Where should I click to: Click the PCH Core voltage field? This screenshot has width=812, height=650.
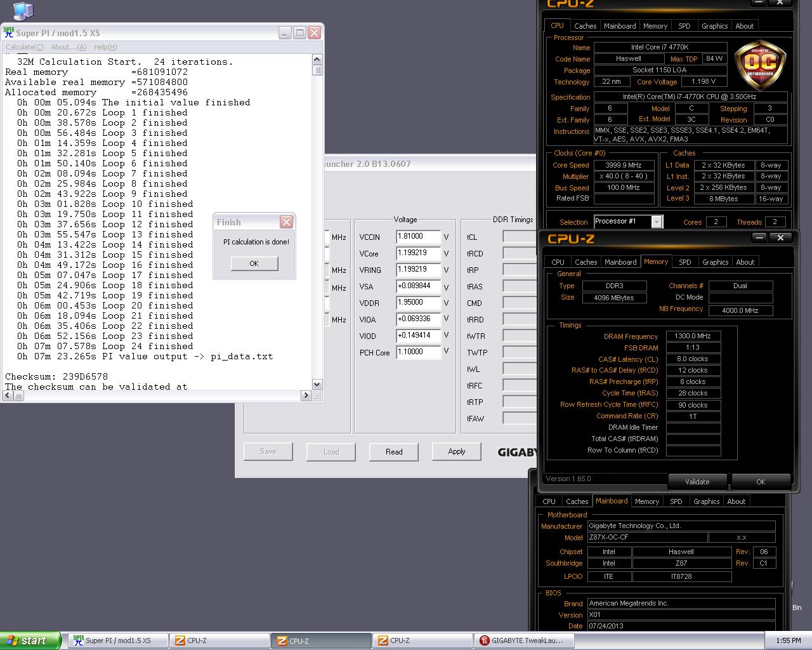[x=418, y=353]
